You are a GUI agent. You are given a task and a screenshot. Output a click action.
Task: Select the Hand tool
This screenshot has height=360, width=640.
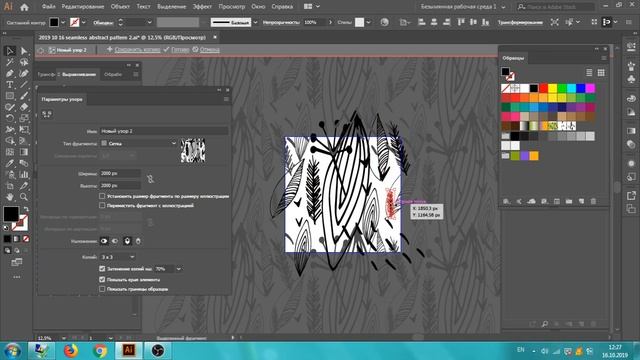[x=10, y=197]
